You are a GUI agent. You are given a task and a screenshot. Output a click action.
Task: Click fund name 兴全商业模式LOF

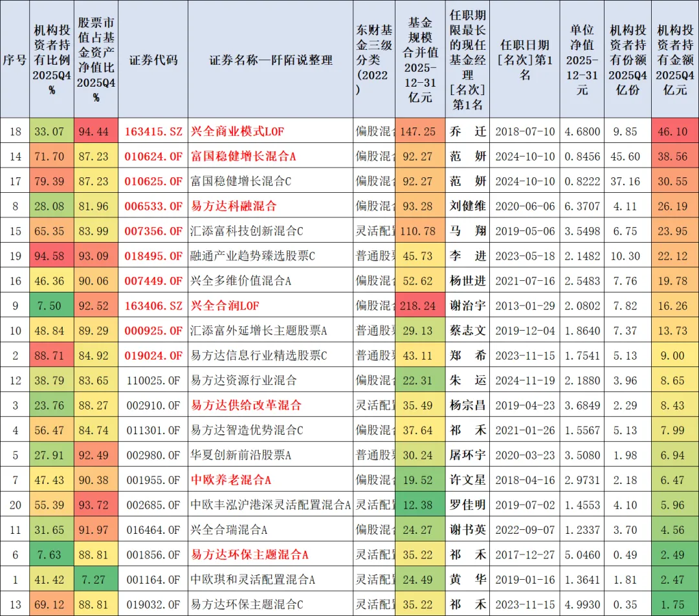237,131
